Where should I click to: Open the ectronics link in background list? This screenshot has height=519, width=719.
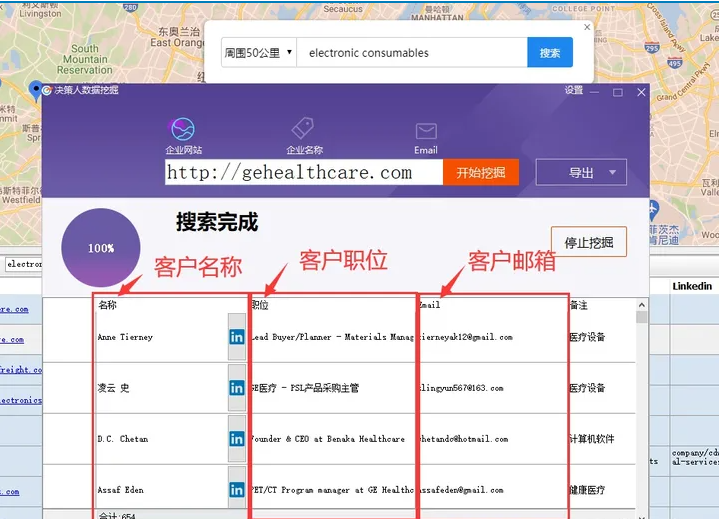(21, 400)
